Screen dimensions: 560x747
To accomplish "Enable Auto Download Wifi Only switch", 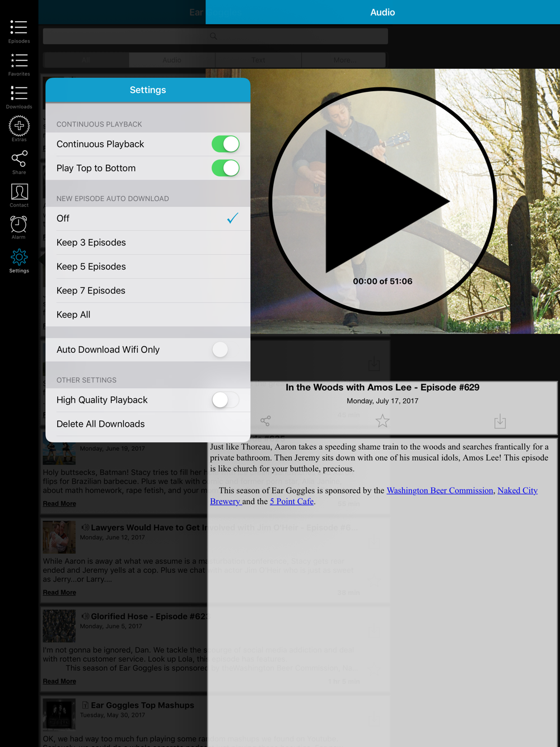I will pyautogui.click(x=225, y=349).
